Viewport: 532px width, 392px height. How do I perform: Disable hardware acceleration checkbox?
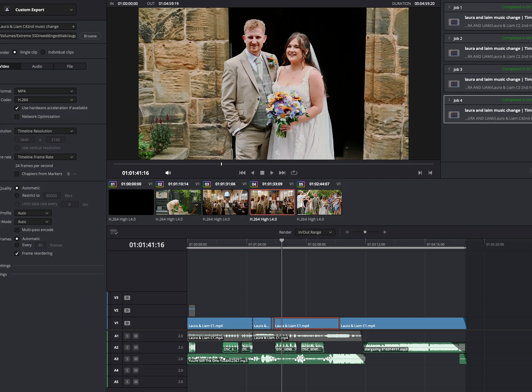pos(17,108)
